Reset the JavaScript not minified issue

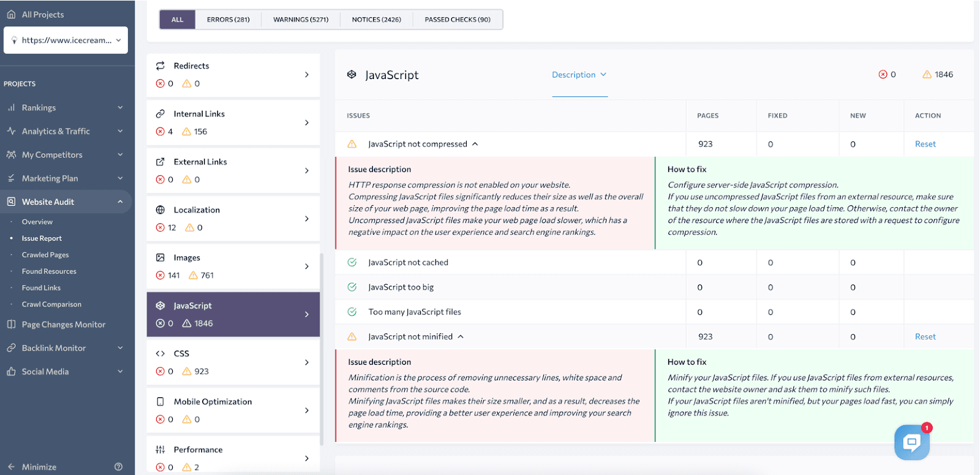coord(925,336)
